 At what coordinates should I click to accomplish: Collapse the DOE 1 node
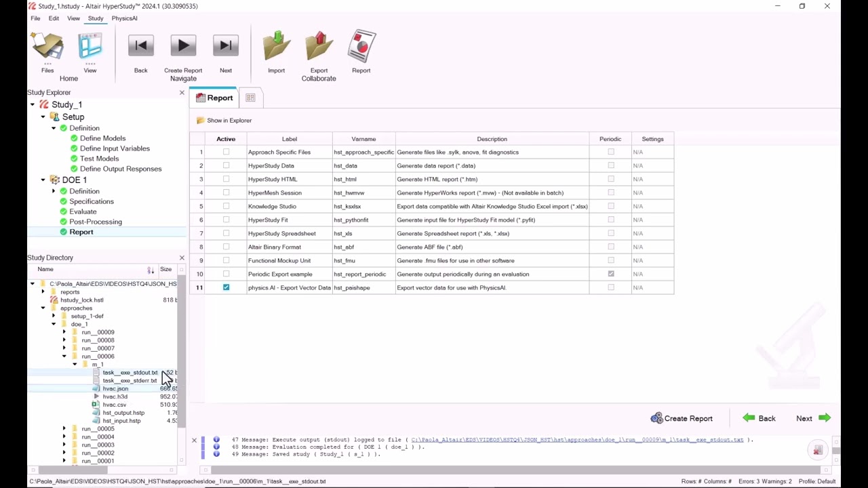[x=43, y=180]
